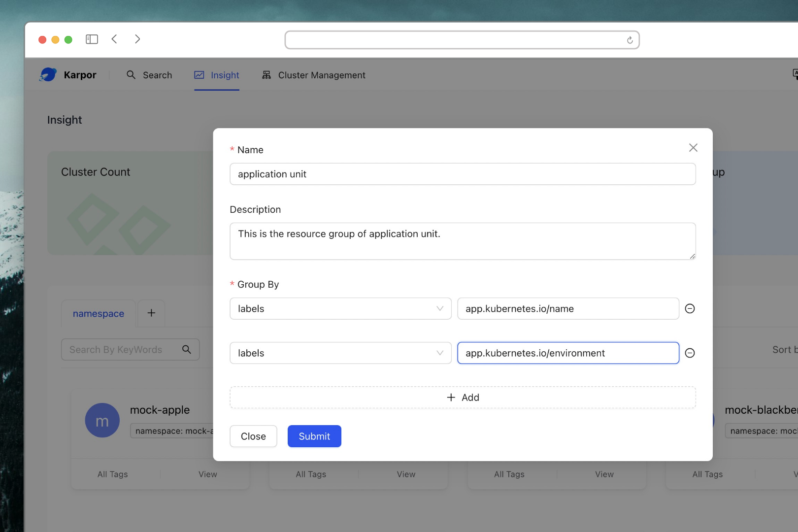Viewport: 798px width, 532px height.
Task: Click the Karpor logo icon
Action: pos(48,75)
